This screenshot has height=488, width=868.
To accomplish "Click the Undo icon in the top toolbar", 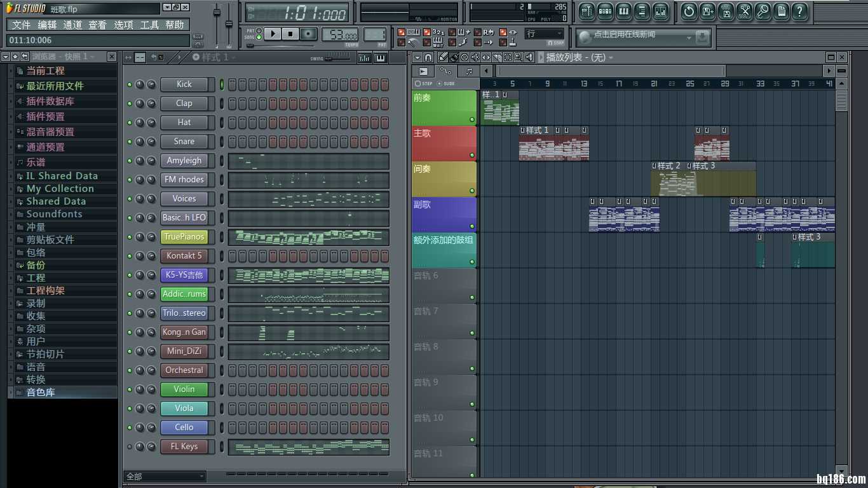I will 689,11.
